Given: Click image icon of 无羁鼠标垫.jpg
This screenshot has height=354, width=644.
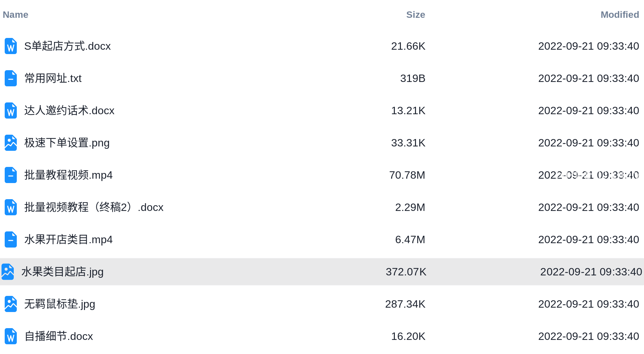Looking at the screenshot, I should [x=11, y=304].
